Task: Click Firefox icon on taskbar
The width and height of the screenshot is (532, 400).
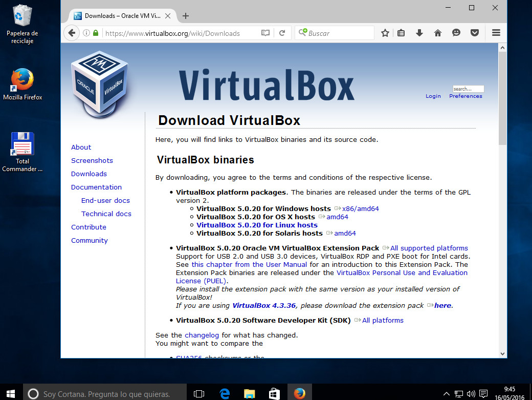Action: click(299, 393)
